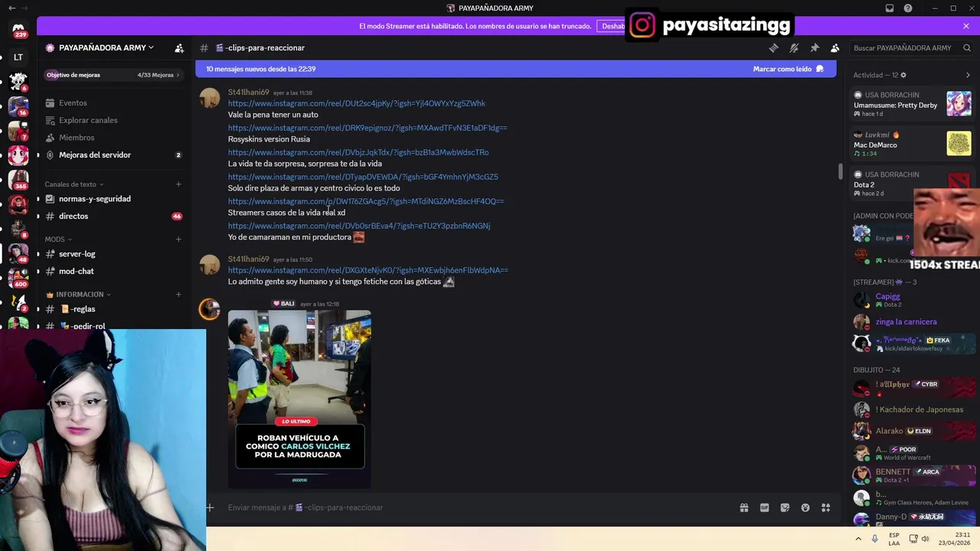Click Marcar como leído button
Screen dimensions: 980x551
pos(788,69)
